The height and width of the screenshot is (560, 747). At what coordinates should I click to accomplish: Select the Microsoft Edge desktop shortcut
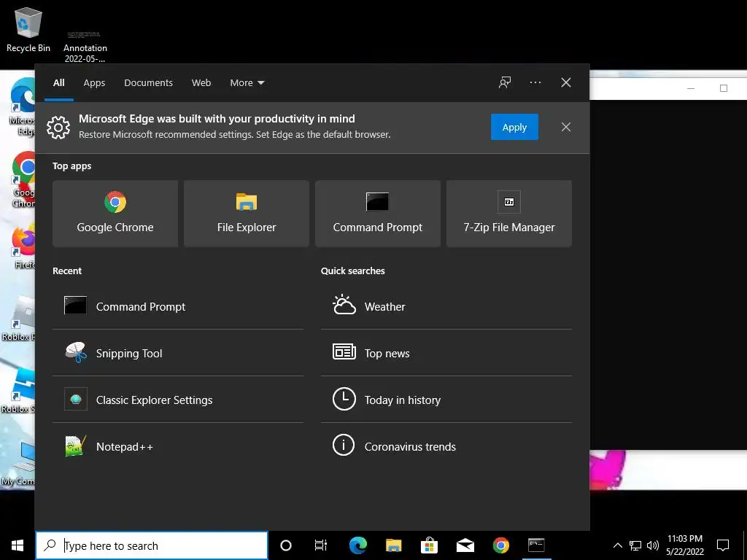(x=23, y=107)
